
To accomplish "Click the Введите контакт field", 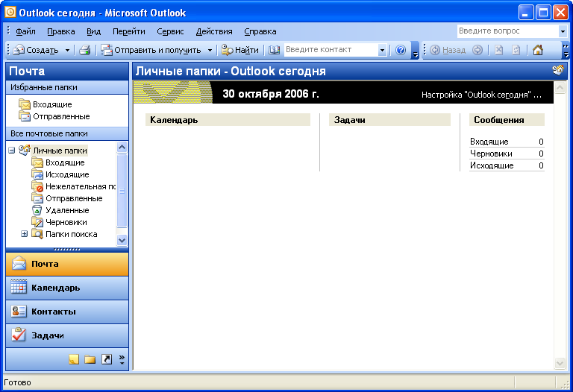I will point(331,50).
